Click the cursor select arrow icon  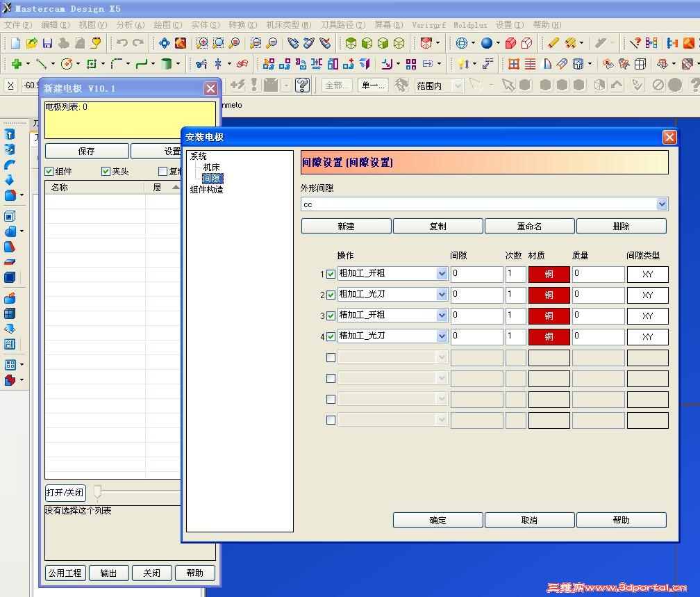508,85
